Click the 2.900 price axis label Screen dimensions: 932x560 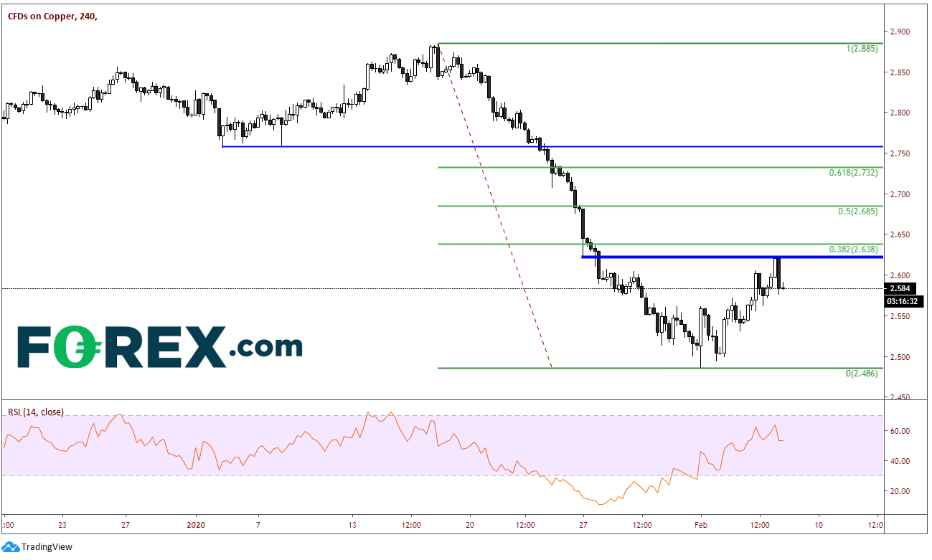coord(901,32)
